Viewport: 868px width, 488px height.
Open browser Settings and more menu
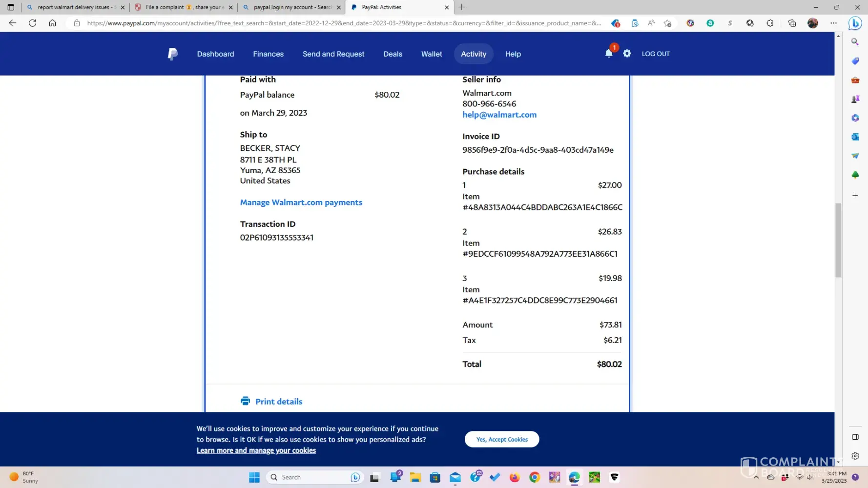[x=833, y=23]
